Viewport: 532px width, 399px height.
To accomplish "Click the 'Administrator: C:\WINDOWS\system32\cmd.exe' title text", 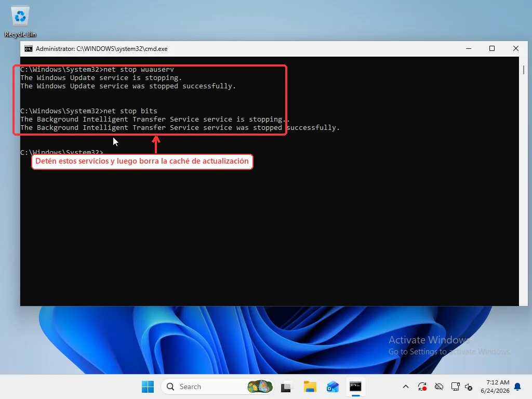I will point(101,49).
